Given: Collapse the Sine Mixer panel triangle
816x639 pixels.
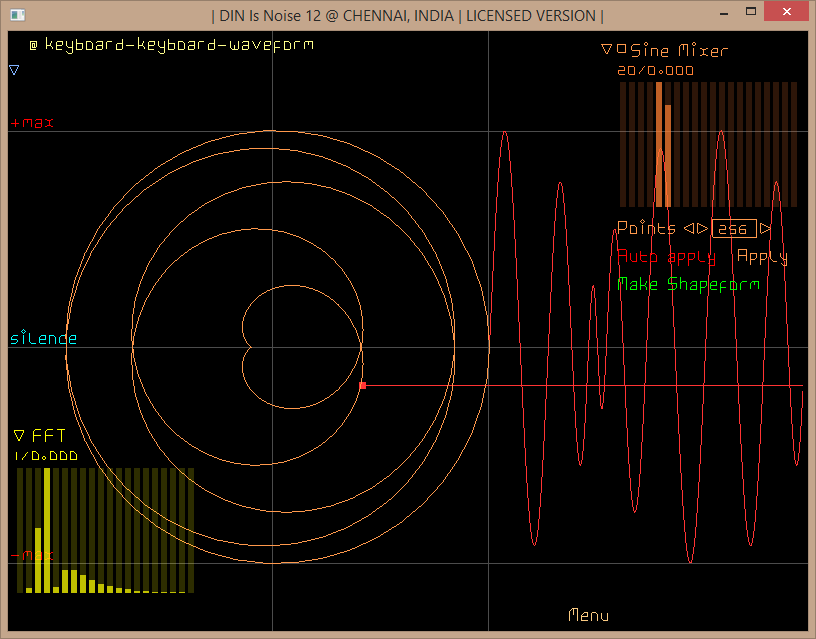Looking at the screenshot, I should coord(606,49).
